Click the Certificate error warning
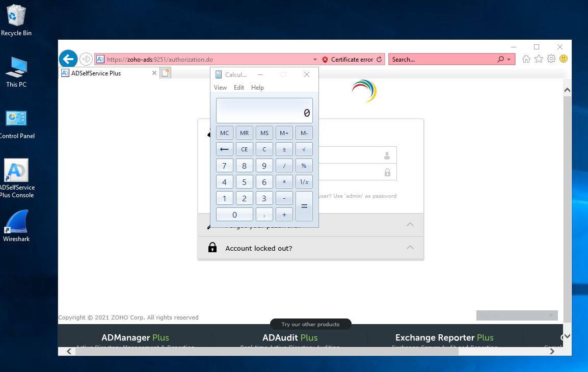Image resolution: width=588 pixels, height=372 pixels. click(348, 60)
